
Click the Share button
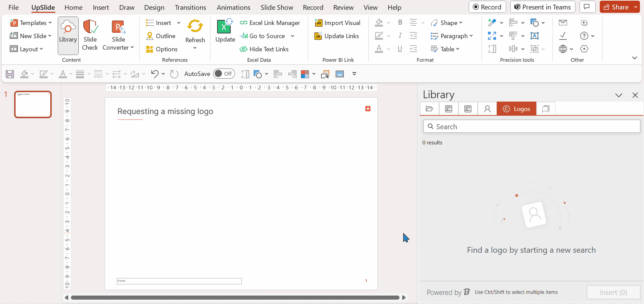(616, 7)
